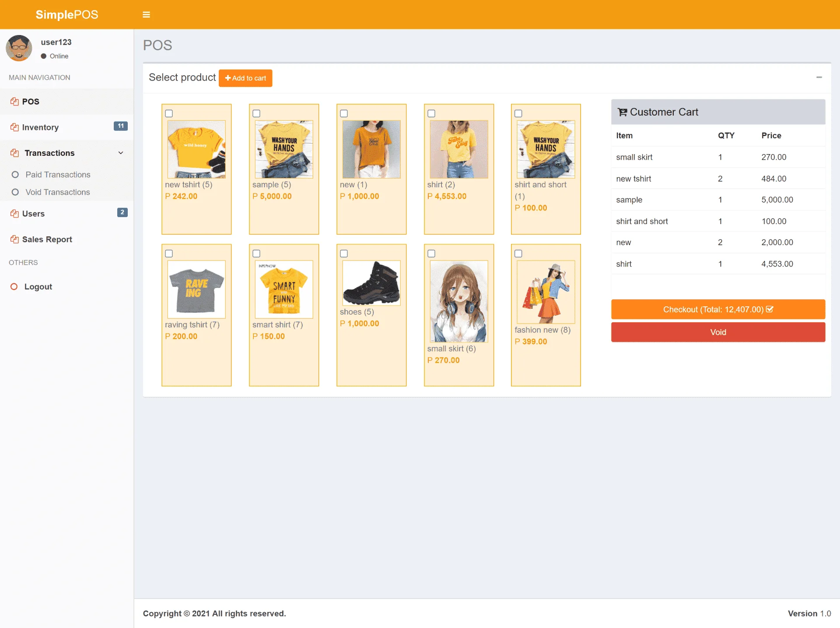The height and width of the screenshot is (628, 840).
Task: Click the POS menu icon in sidebar
Action: pyautogui.click(x=14, y=102)
